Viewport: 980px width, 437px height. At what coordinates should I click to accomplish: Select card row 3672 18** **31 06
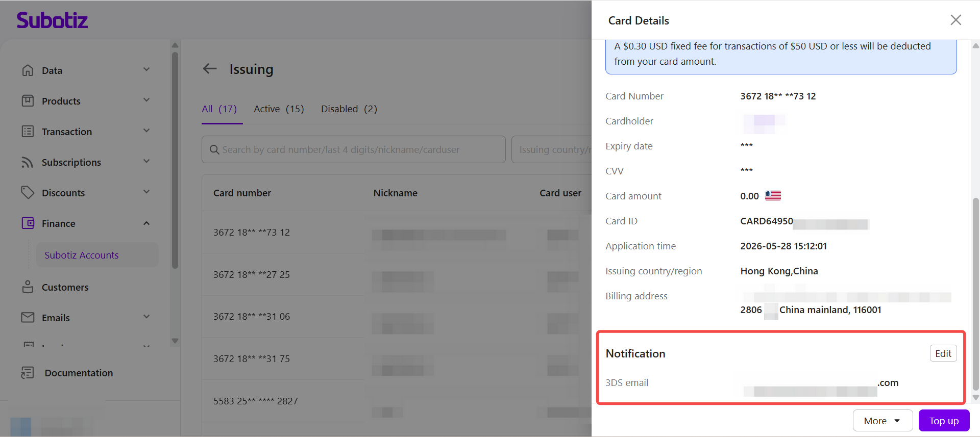[x=397, y=317]
